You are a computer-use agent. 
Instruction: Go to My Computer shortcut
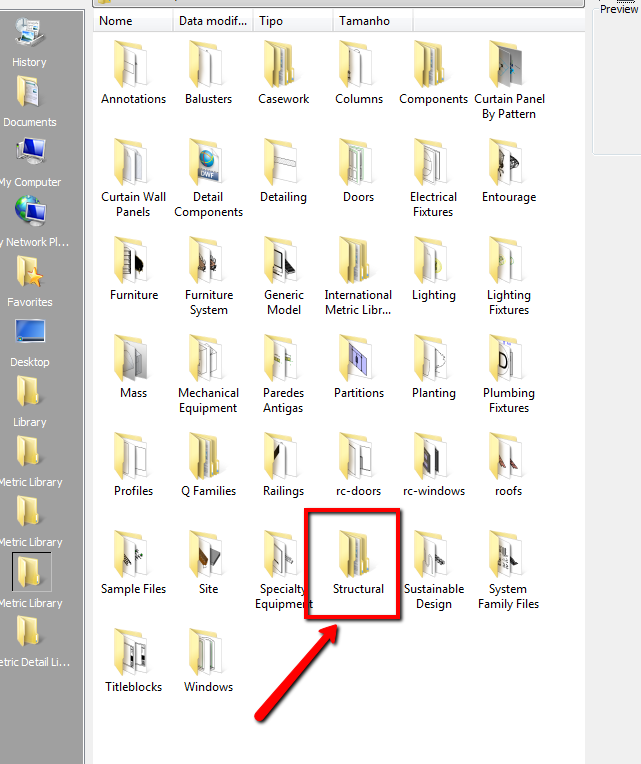(x=30, y=163)
